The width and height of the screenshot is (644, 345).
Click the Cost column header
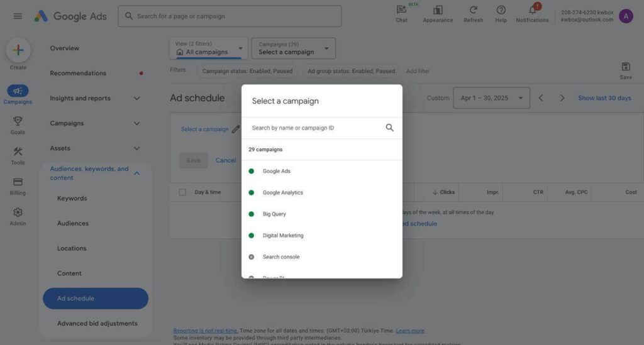click(x=631, y=192)
